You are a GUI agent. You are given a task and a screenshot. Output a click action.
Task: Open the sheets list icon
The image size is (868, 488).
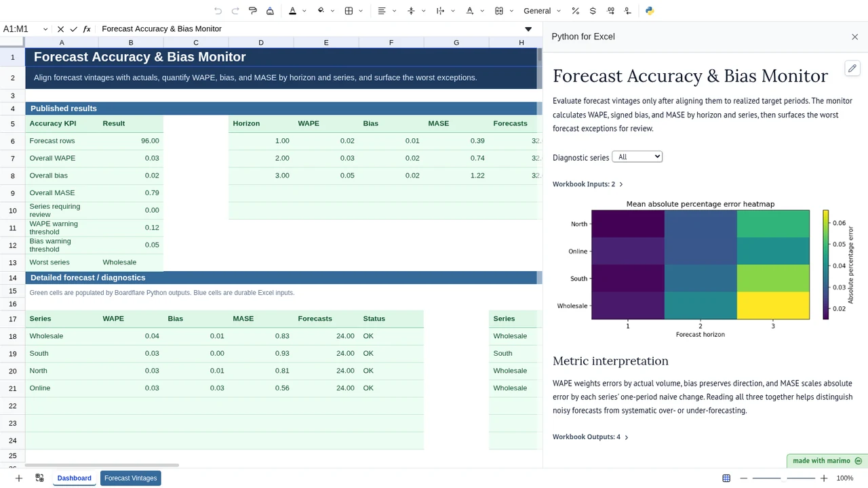point(39,478)
